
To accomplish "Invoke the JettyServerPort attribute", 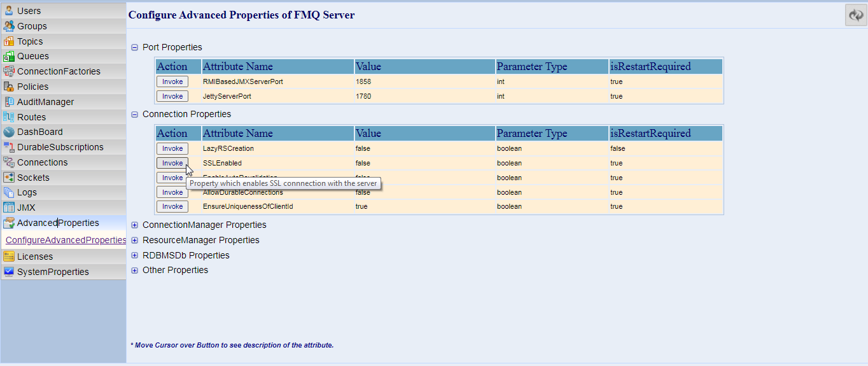I will tap(172, 96).
